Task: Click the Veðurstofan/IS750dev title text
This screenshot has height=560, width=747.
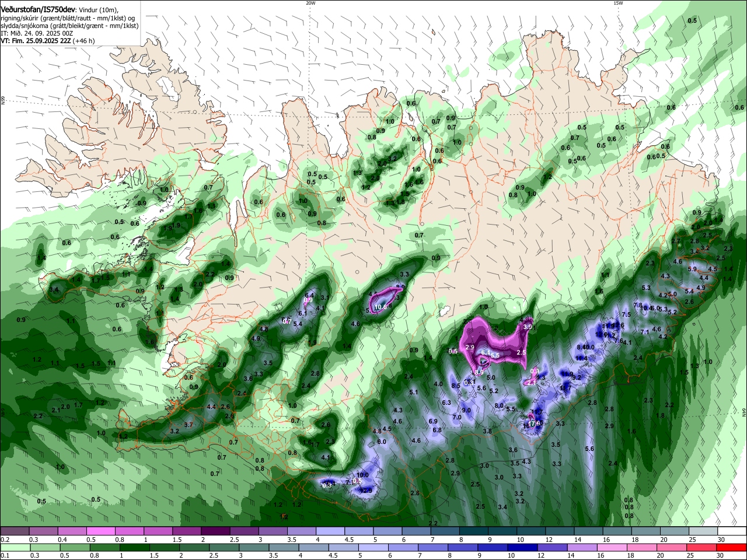Action: click(38, 9)
